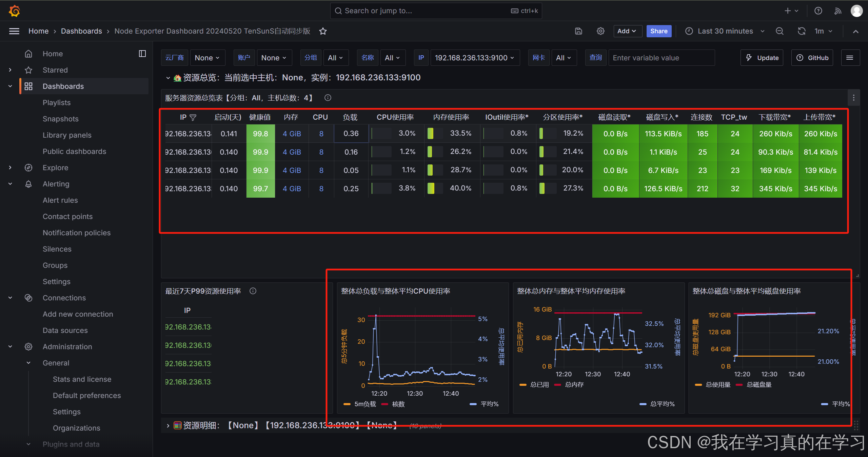This screenshot has width=868, height=457.
Task: Click the 27.3% partition usage gauge bar
Action: point(548,188)
